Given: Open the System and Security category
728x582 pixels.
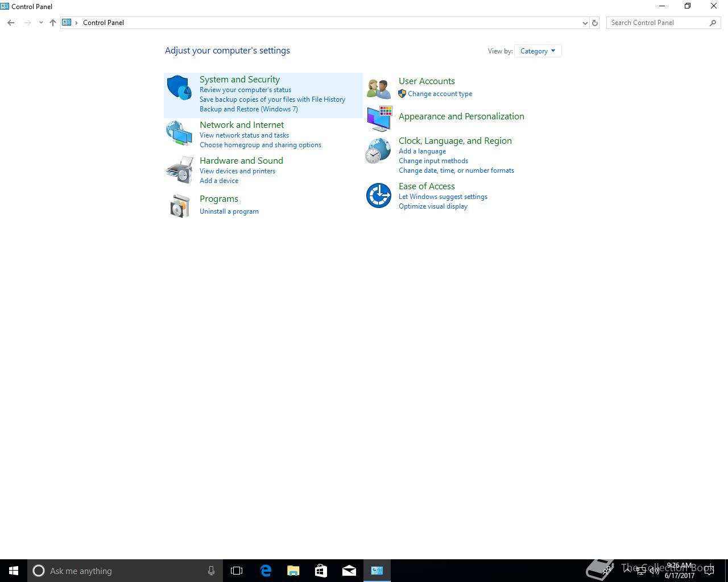Looking at the screenshot, I should (x=239, y=80).
